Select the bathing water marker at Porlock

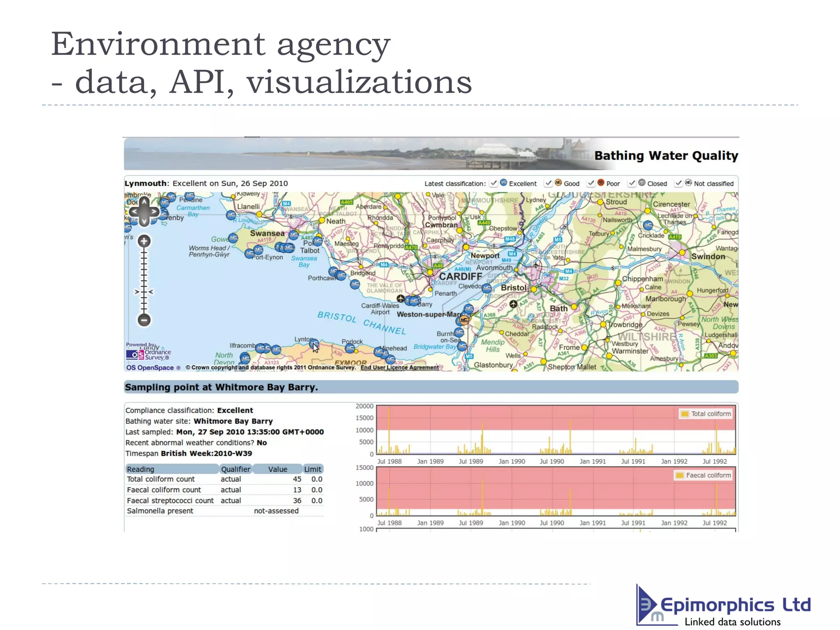pyautogui.click(x=350, y=349)
